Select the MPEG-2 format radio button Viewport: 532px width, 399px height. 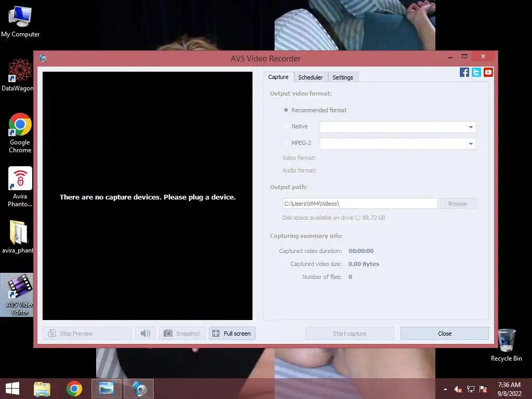pyautogui.click(x=286, y=143)
